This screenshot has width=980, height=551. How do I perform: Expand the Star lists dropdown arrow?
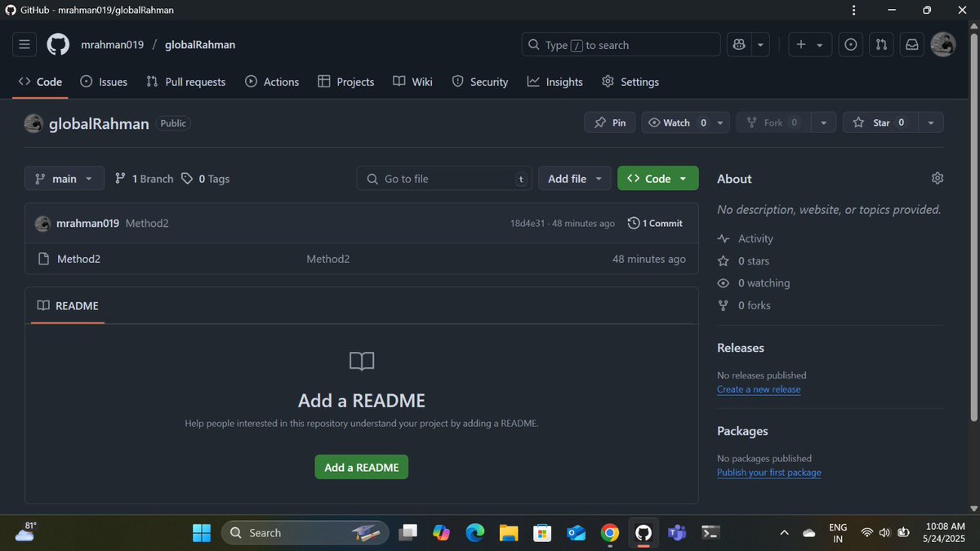(931, 122)
